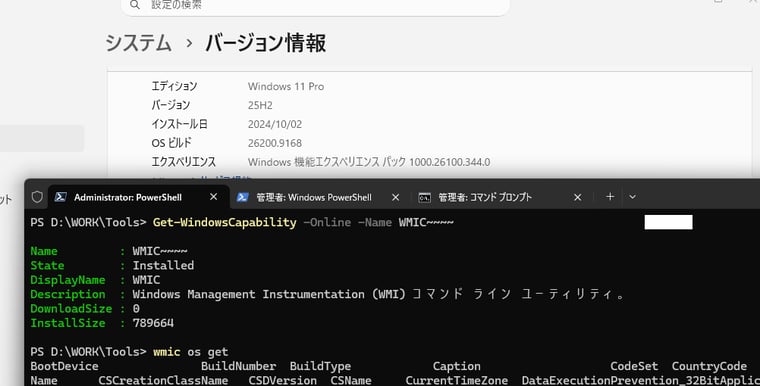Click the CountryCode column header
The height and width of the screenshot is (386, 760).
tap(709, 366)
